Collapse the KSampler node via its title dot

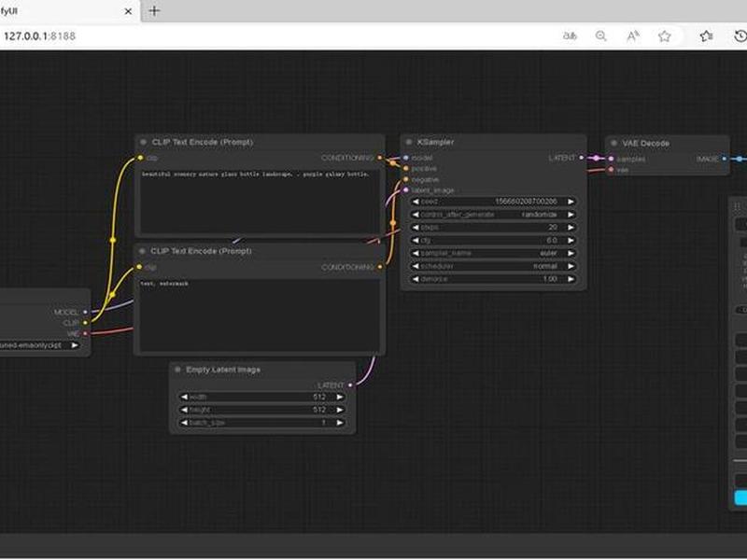[408, 142]
